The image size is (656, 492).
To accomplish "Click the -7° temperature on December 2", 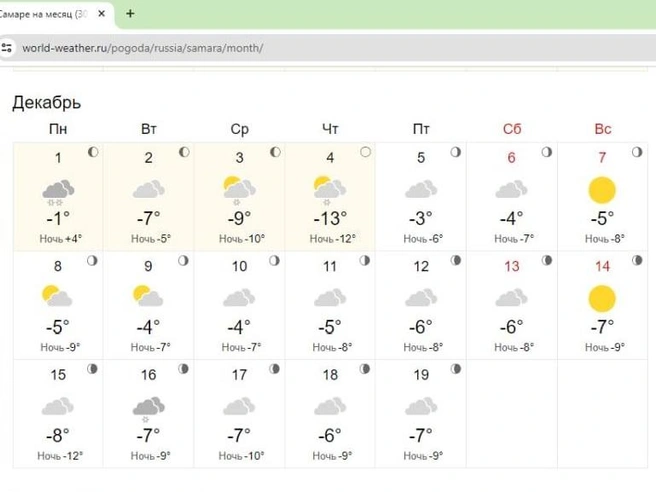I will (x=149, y=219).
